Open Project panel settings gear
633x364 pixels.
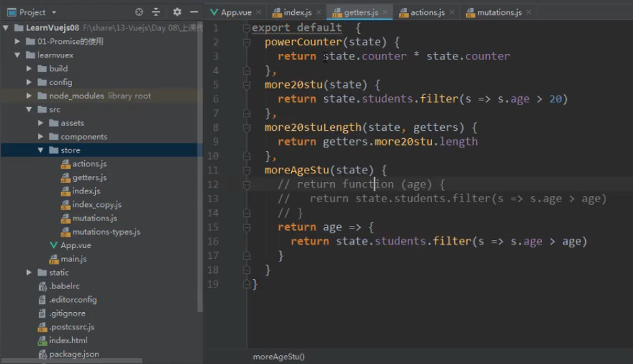click(177, 12)
